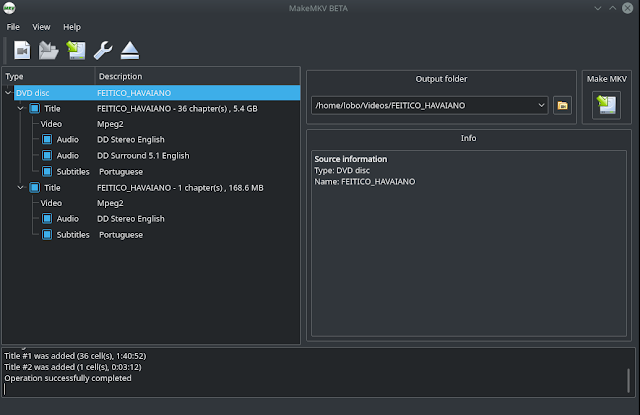
Task: Open disc folder toolbar icon
Action: [49, 50]
